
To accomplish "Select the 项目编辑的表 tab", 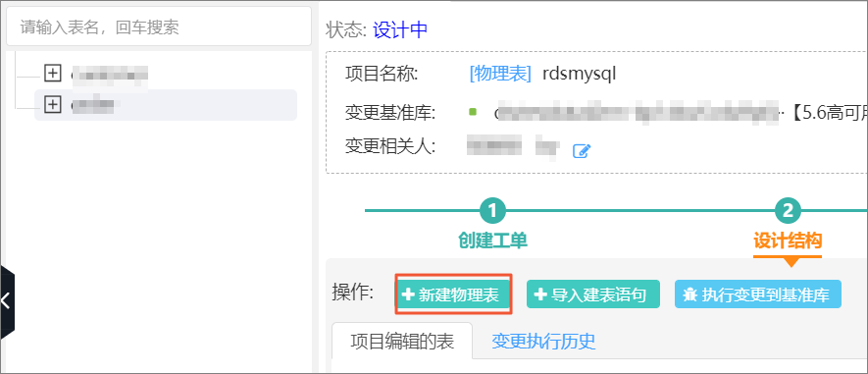I will tap(402, 342).
